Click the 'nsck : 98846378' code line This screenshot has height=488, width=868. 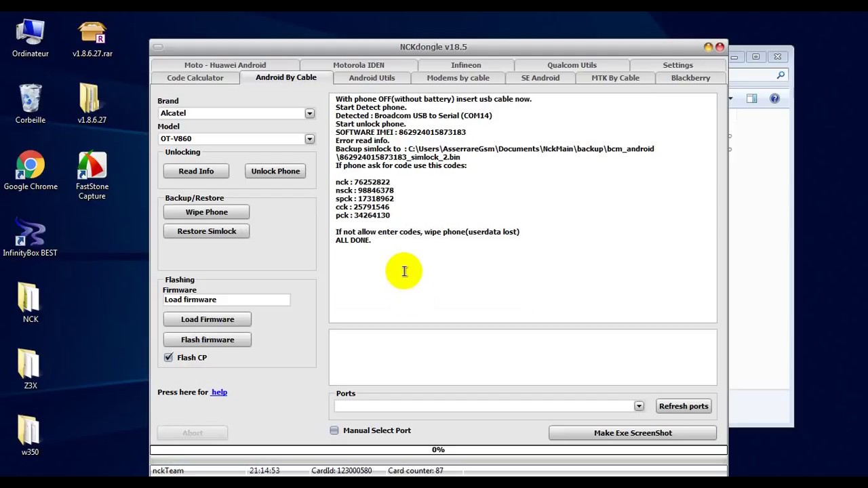click(365, 190)
